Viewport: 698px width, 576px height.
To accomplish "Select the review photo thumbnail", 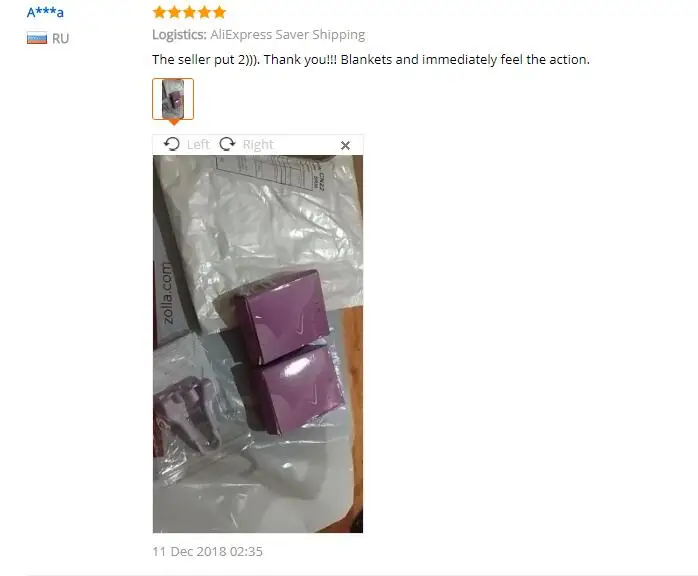I will coord(173,99).
